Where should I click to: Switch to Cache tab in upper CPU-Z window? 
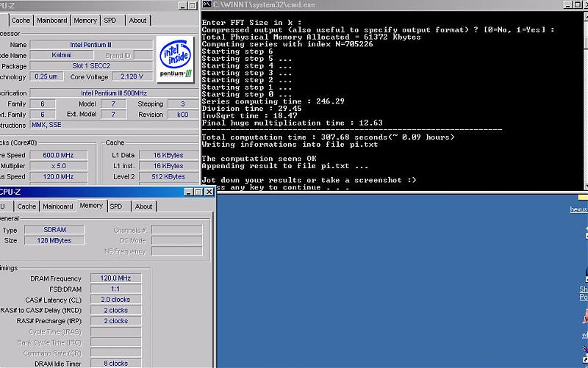tap(21, 21)
